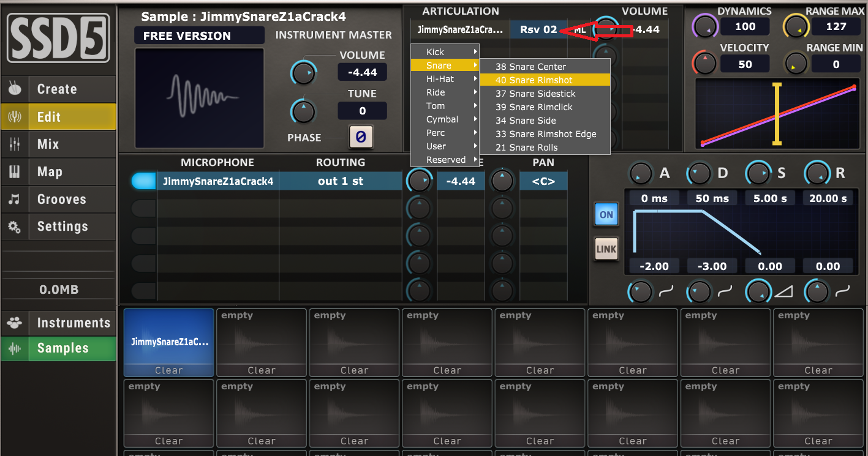Click the release time field 20.00 s
This screenshot has height=456, width=868.
(828, 198)
